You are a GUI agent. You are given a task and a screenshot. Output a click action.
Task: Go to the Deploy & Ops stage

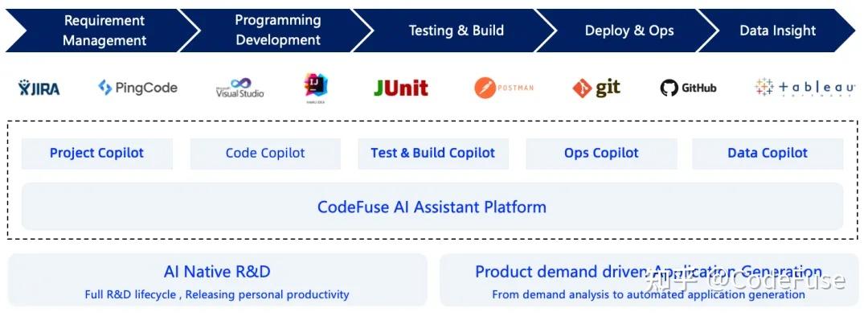pyautogui.click(x=628, y=31)
